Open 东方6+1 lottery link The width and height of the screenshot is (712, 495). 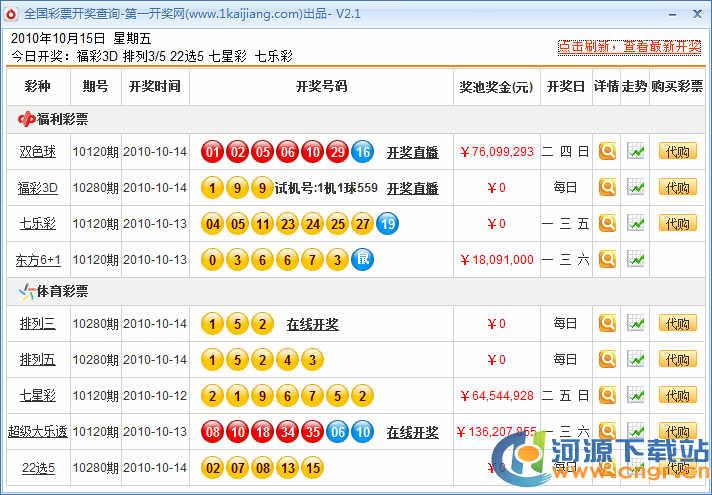[38, 260]
